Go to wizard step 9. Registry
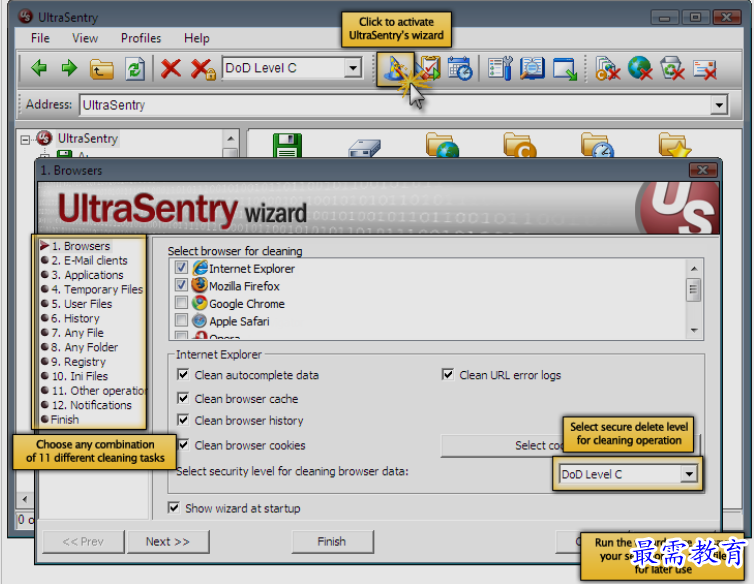754x584 pixels. (x=78, y=361)
